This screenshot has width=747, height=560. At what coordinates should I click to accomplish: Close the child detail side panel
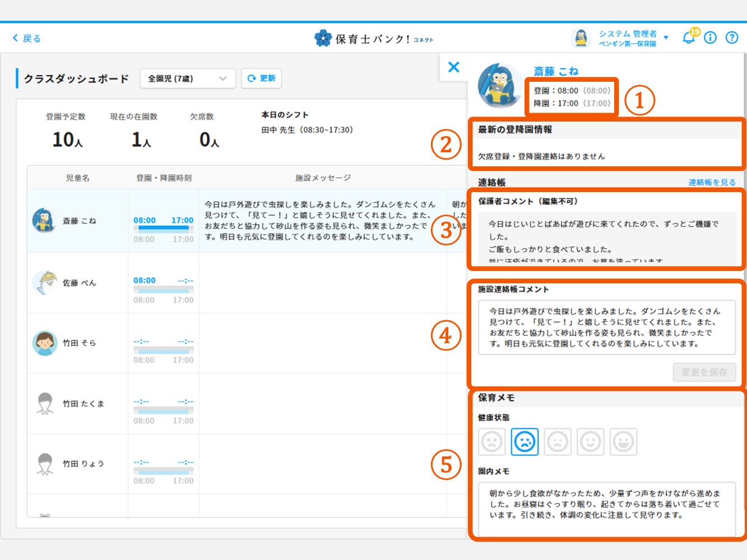(x=454, y=67)
